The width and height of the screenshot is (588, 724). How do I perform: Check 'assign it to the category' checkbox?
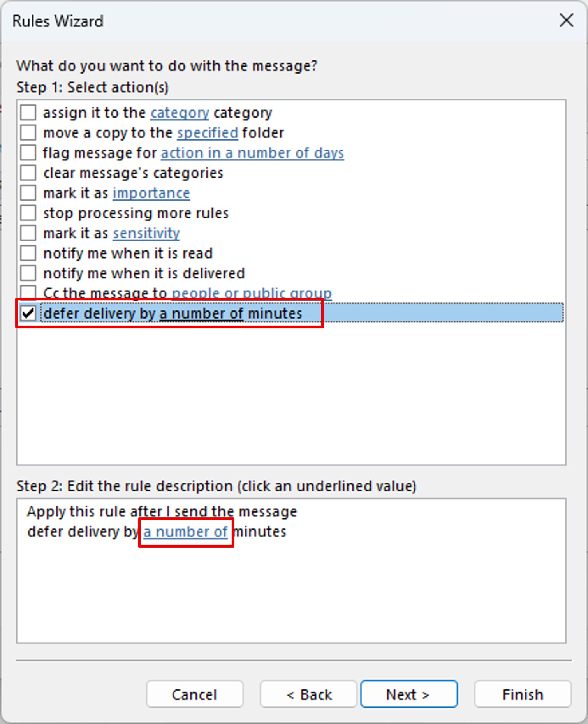[x=28, y=113]
